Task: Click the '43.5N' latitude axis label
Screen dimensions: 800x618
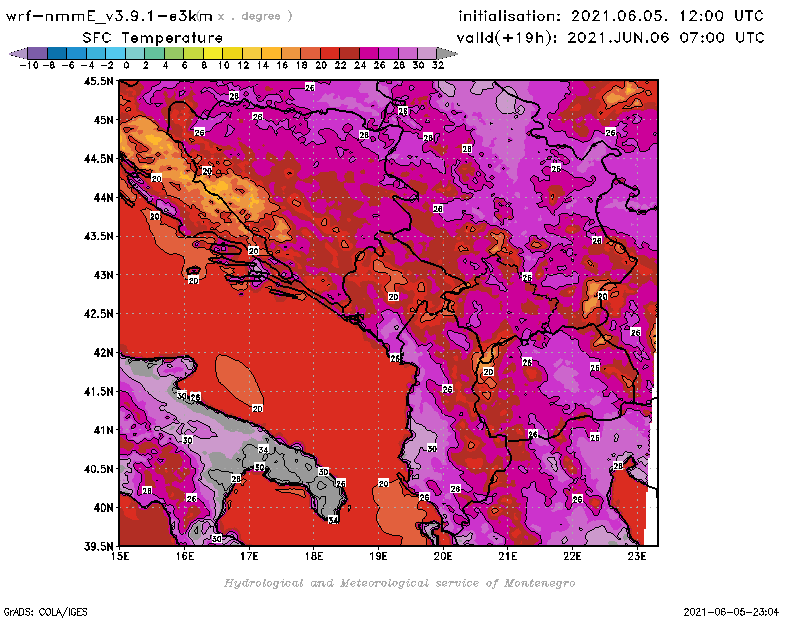Action: tap(98, 236)
